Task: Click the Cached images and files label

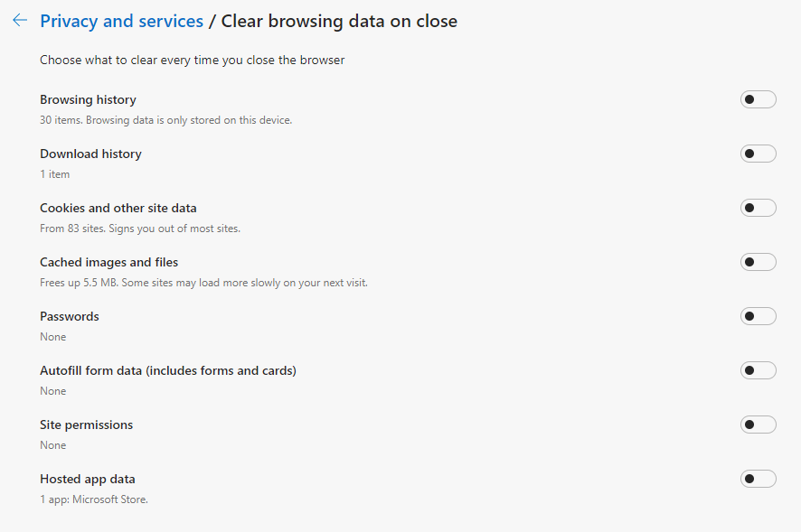Action: tap(108, 262)
